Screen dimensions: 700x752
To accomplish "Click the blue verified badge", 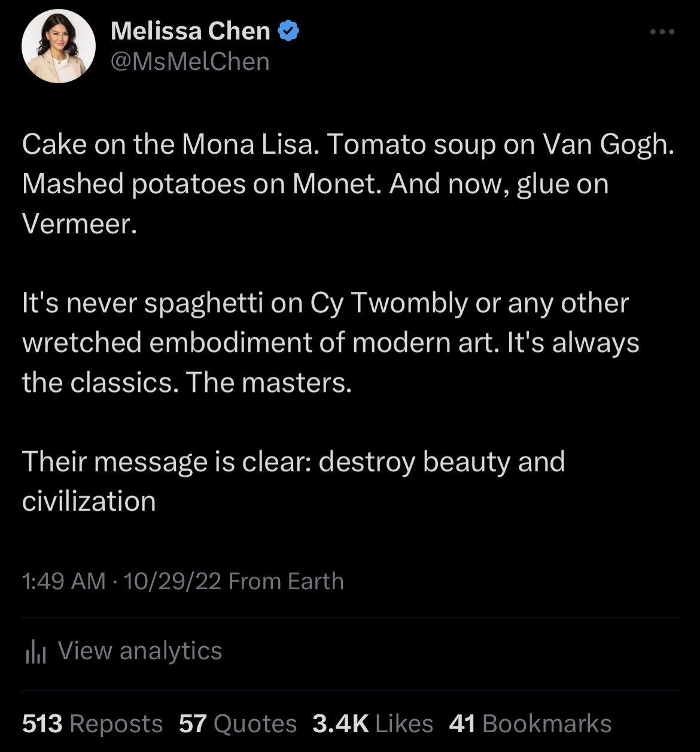I will [289, 31].
